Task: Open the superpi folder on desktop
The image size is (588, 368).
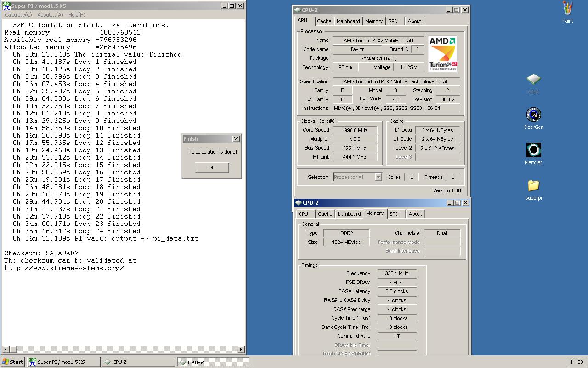Action: 533,189
